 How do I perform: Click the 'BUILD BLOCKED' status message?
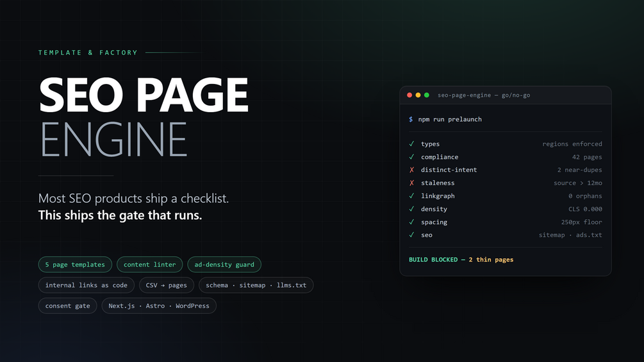pyautogui.click(x=433, y=259)
